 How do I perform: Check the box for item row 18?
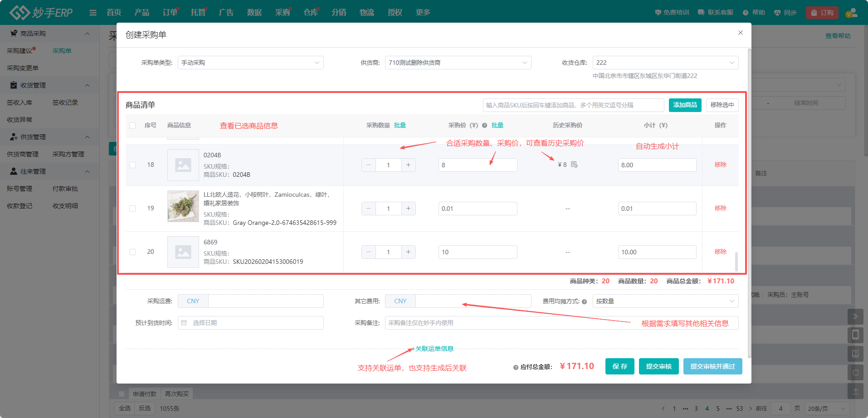point(132,165)
